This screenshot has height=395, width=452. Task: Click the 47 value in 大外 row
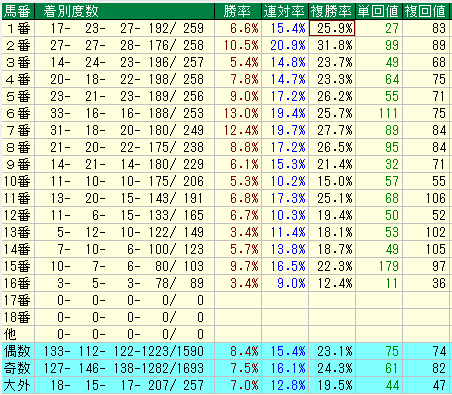(439, 385)
